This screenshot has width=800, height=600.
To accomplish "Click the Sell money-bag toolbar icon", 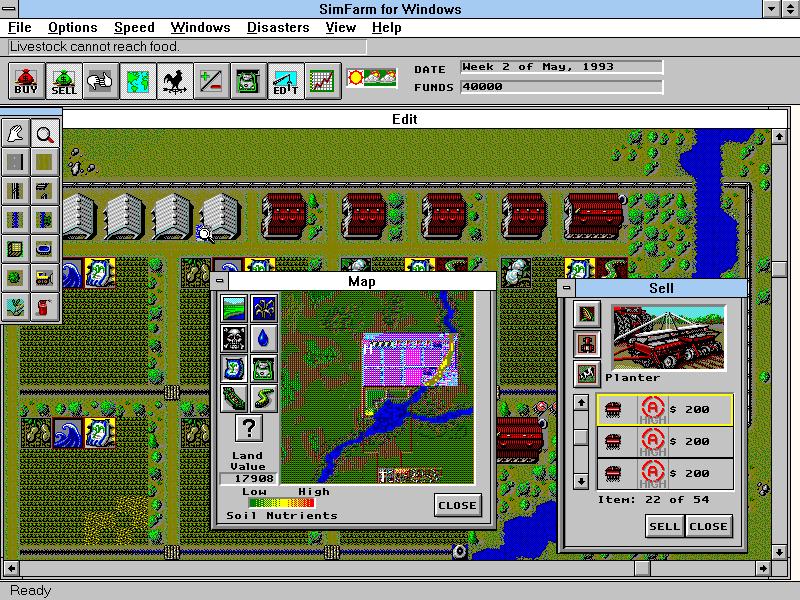I will [64, 81].
